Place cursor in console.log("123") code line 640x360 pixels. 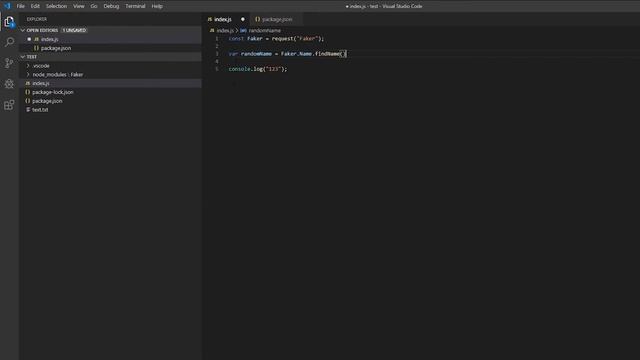point(258,69)
